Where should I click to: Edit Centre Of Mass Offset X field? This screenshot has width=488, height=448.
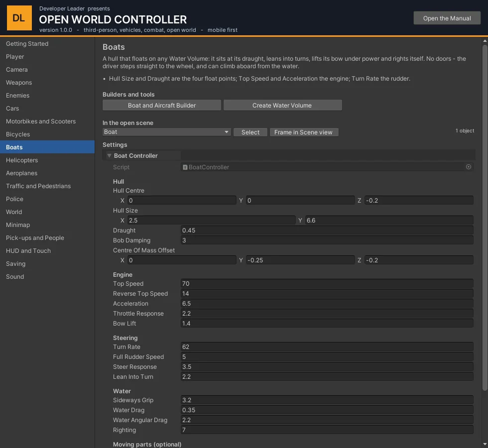182,260
